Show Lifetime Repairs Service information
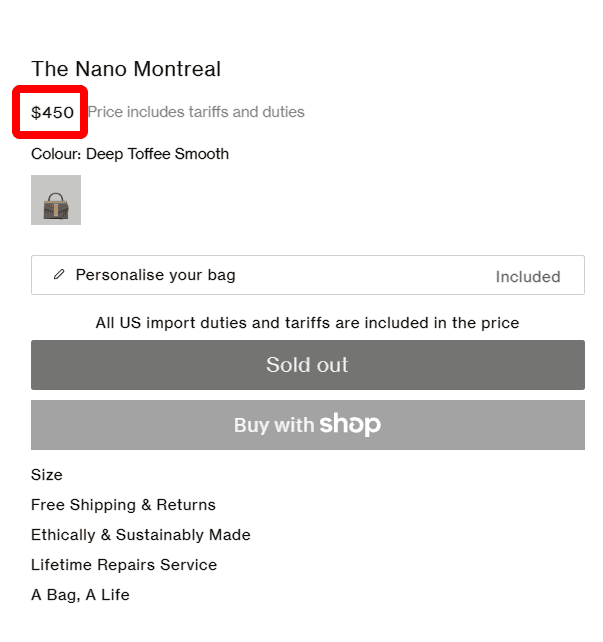 click(x=123, y=565)
